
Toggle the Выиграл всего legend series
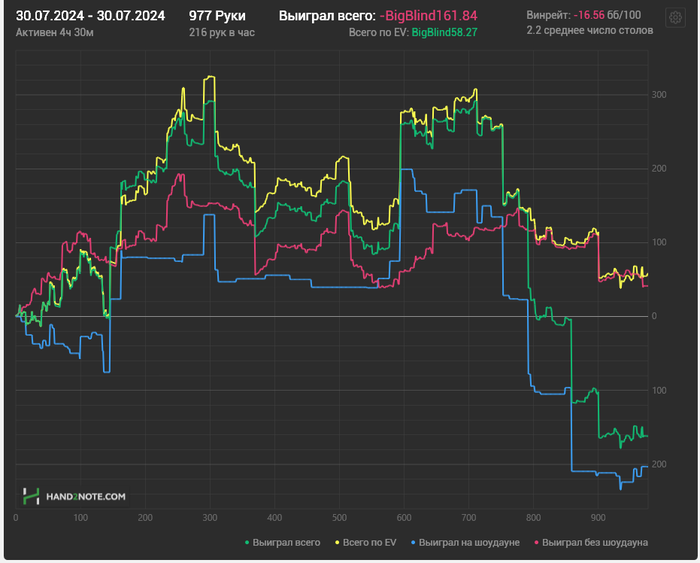point(287,543)
